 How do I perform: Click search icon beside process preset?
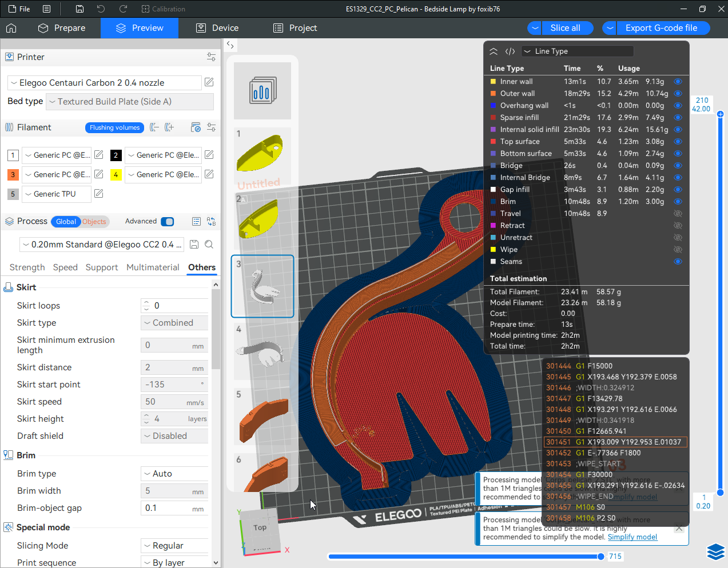209,245
